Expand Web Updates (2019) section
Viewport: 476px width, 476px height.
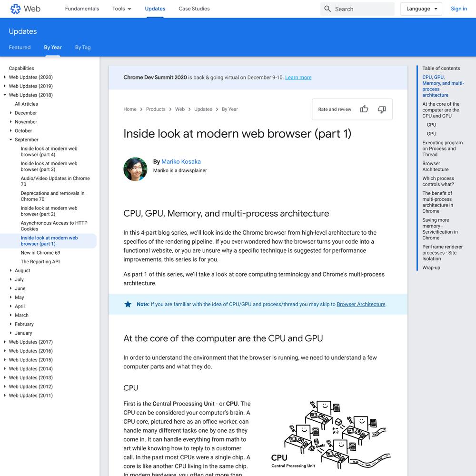5,86
